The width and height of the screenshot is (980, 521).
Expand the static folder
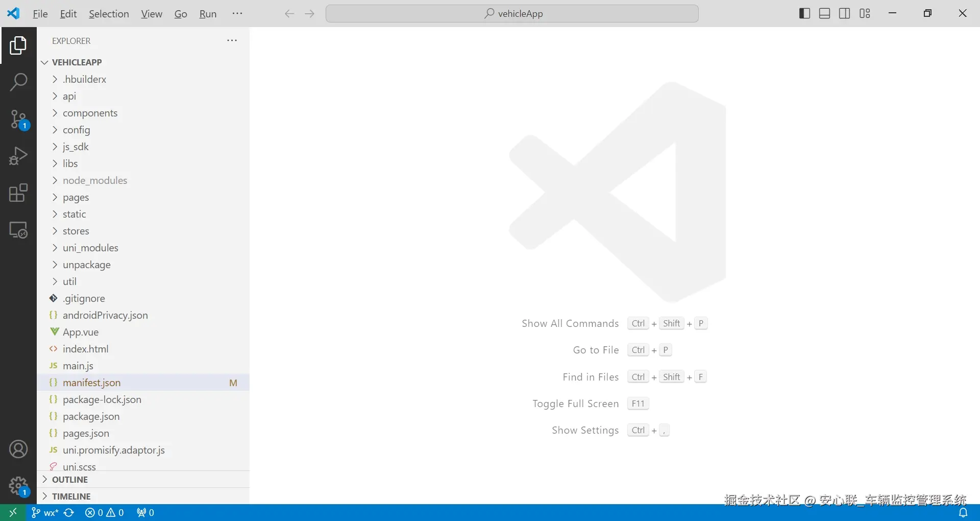pyautogui.click(x=143, y=214)
